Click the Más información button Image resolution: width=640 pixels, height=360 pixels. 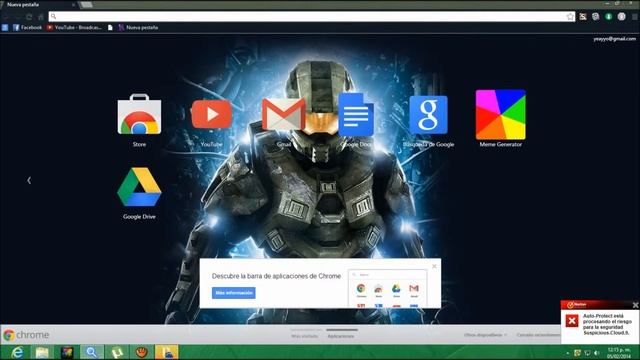[x=233, y=293]
